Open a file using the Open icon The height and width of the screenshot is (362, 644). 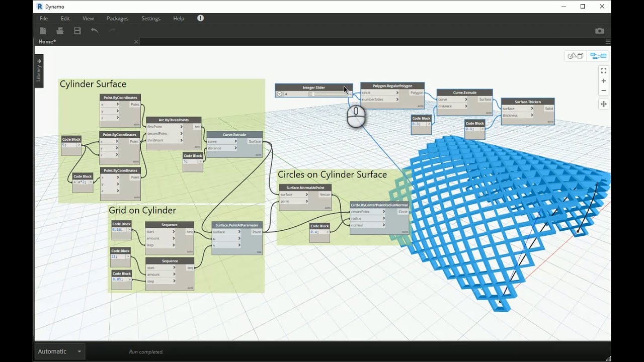click(60, 31)
